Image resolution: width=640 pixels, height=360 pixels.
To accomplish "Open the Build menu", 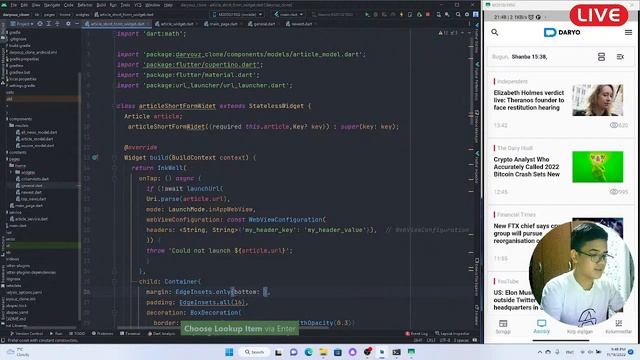I will 101,5.
